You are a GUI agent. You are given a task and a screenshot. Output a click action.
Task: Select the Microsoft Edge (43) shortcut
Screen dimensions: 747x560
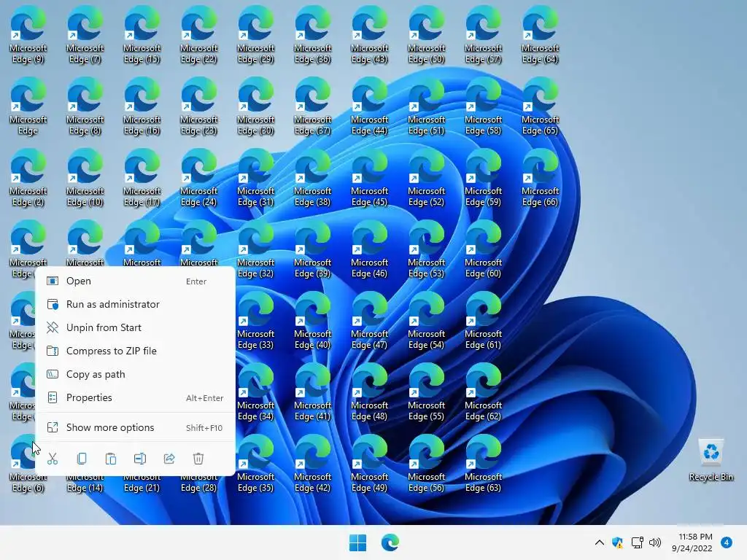pos(369,35)
